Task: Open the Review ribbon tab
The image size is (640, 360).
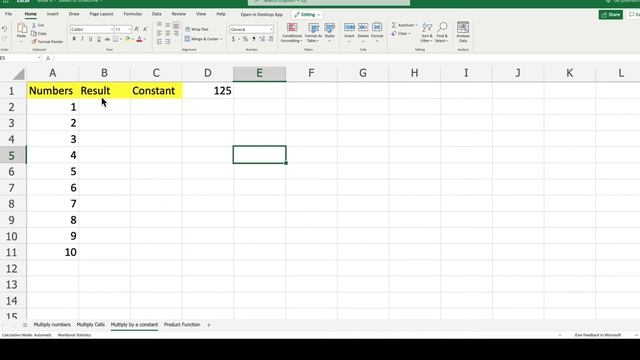Action: [x=178, y=14]
